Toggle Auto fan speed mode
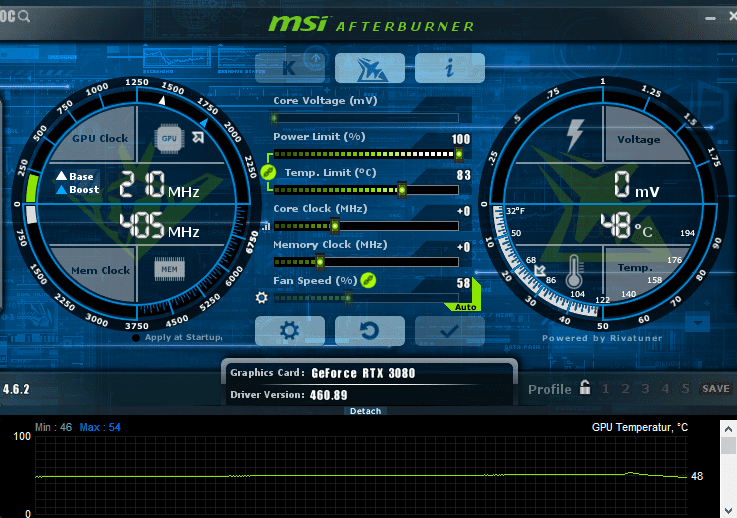This screenshot has height=518, width=737. [465, 307]
